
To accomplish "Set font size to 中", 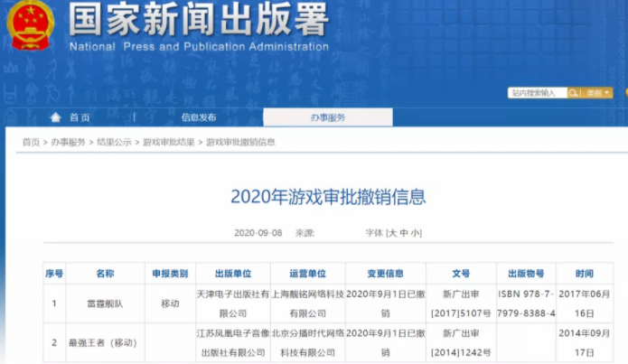I will [404, 233].
